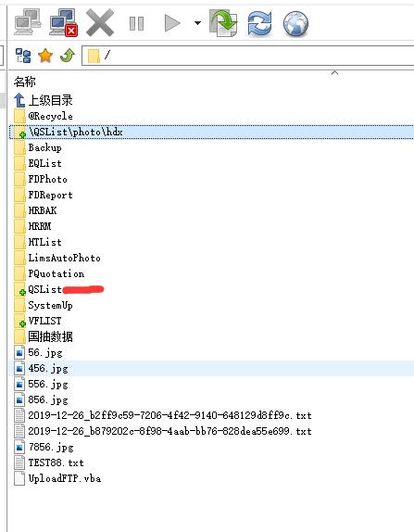Click the remote path input field showing /
The height and width of the screenshot is (532, 414).
(248, 55)
